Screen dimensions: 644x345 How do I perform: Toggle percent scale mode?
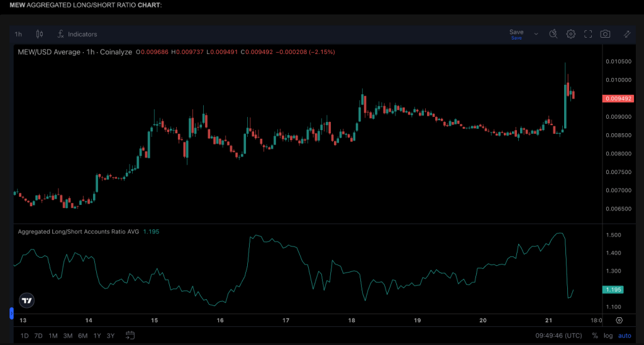[x=594, y=336]
